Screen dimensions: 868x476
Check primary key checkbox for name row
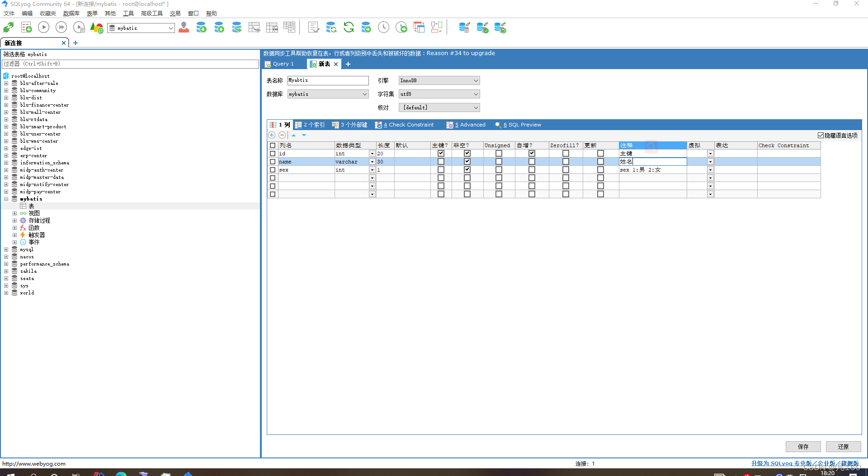[441, 162]
